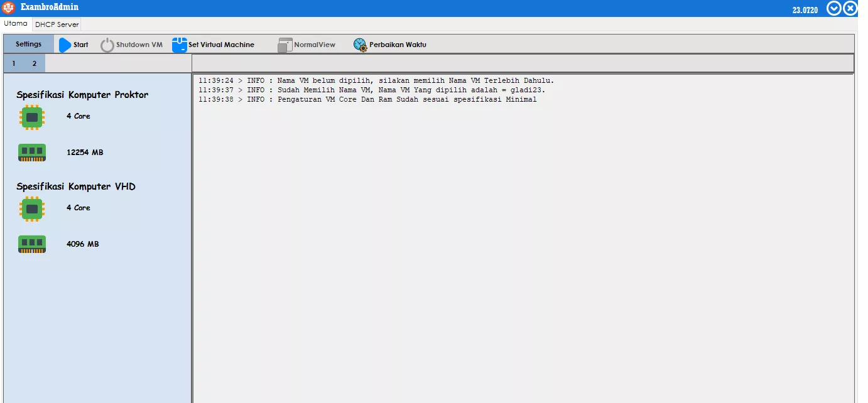Open sub-tab 2 in Settings
868x403 pixels.
[35, 63]
